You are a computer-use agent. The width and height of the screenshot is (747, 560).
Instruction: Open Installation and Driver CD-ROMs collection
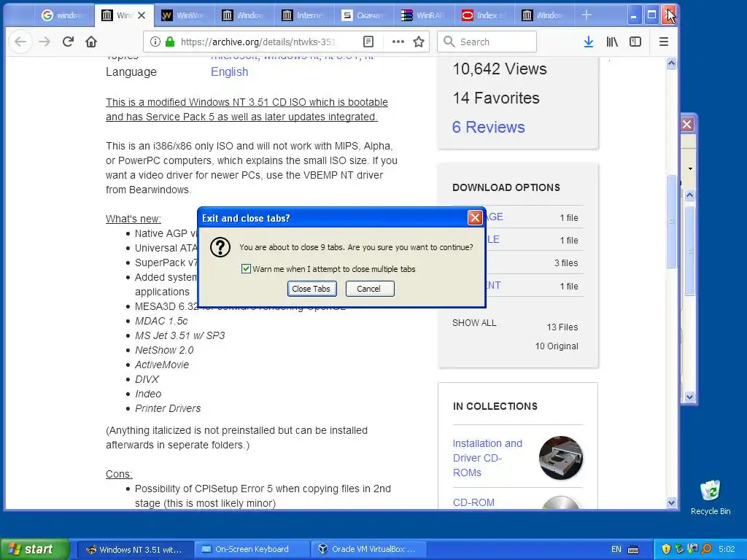click(x=487, y=458)
